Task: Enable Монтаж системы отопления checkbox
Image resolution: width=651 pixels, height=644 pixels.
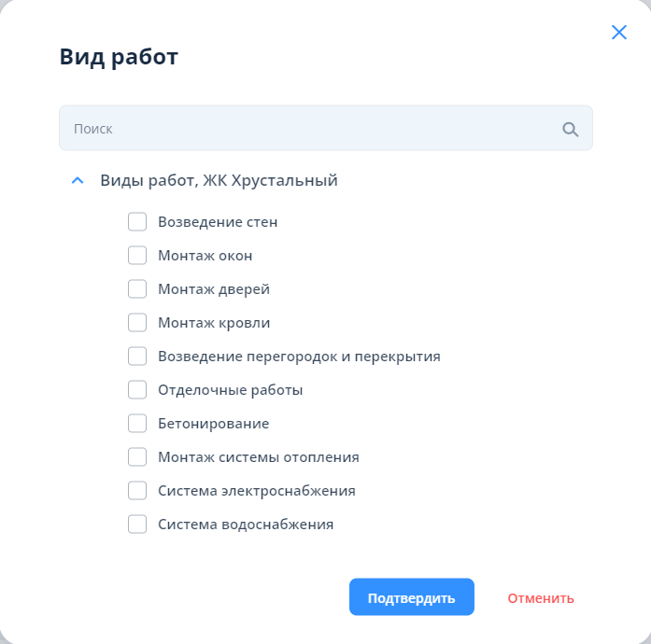Action: point(137,457)
